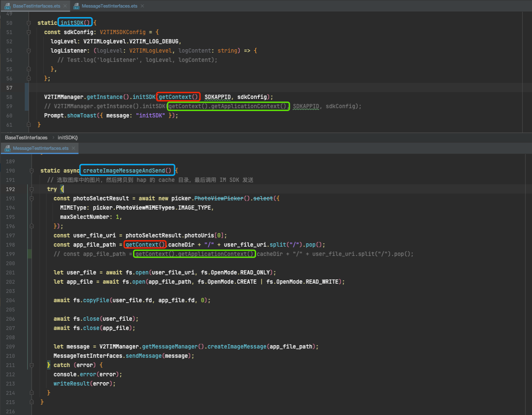Select the initSDK() breadcrumb item

coord(67,138)
